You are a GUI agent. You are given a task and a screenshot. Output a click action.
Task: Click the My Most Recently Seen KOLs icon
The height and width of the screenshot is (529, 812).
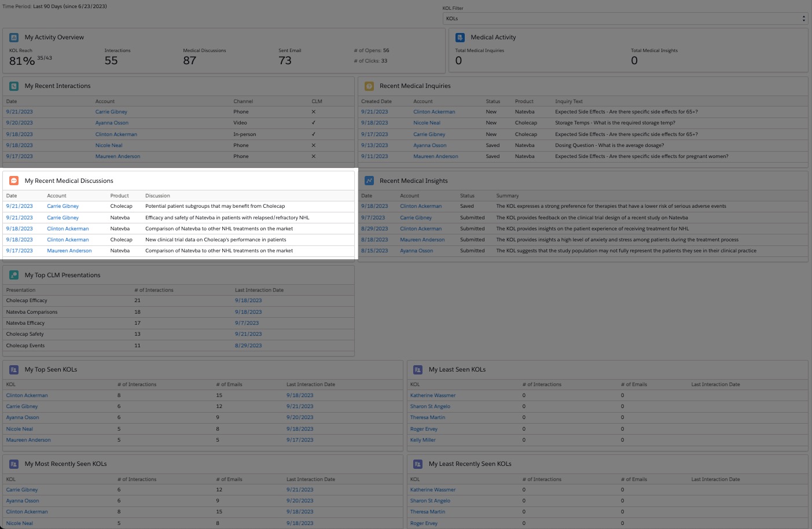pos(14,464)
